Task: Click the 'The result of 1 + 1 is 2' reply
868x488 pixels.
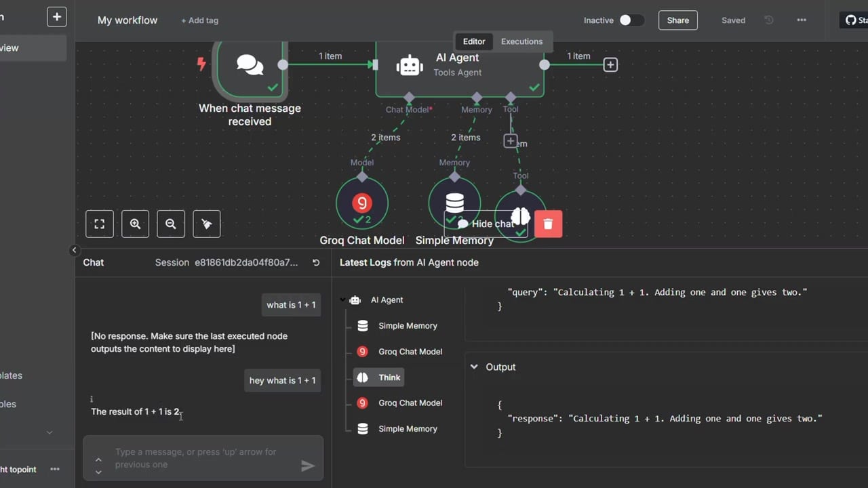Action: [136, 411]
